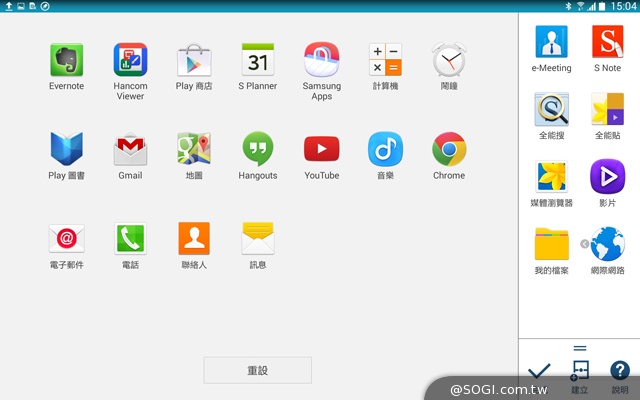Open 我的檔案 folder in tray

click(551, 245)
